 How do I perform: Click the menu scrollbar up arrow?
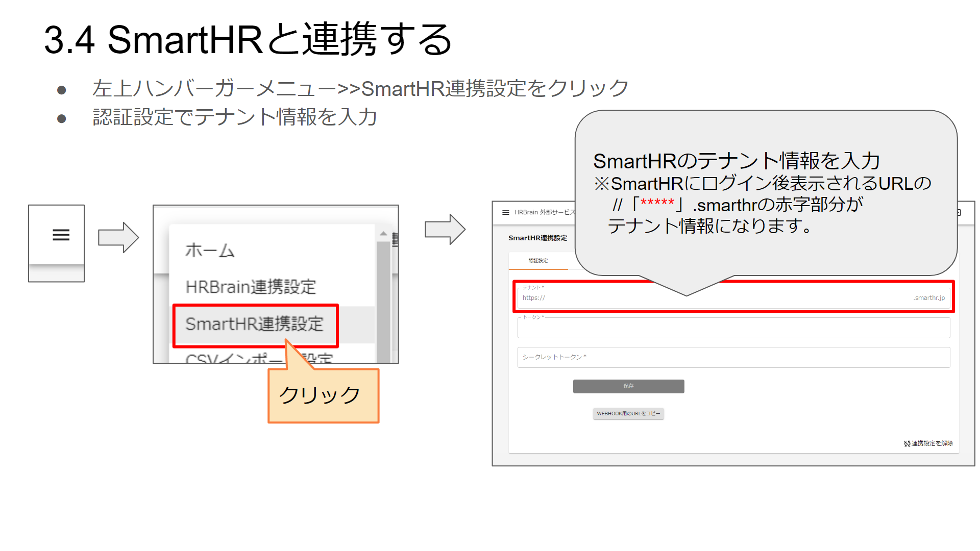click(383, 234)
